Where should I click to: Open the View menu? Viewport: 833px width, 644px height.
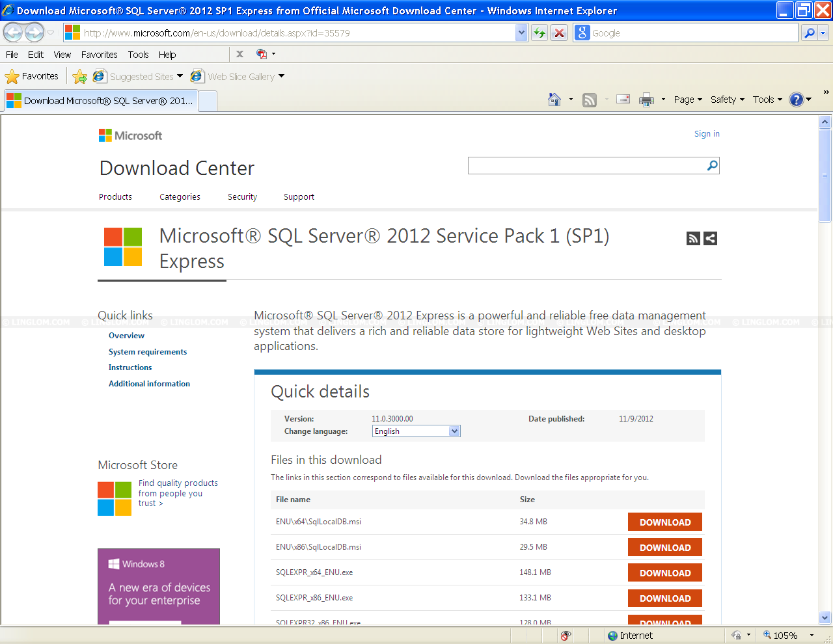[x=62, y=55]
